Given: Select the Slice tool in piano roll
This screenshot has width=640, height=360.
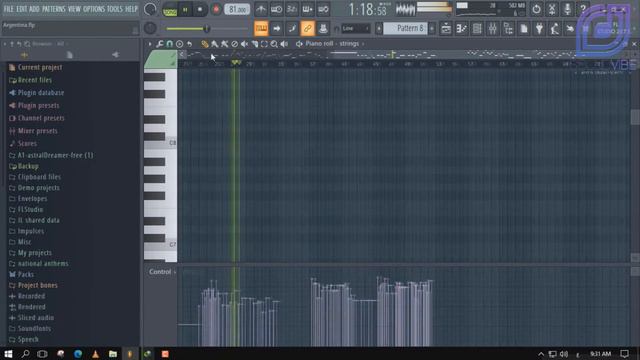Looking at the screenshot, I should pyautogui.click(x=254, y=44).
